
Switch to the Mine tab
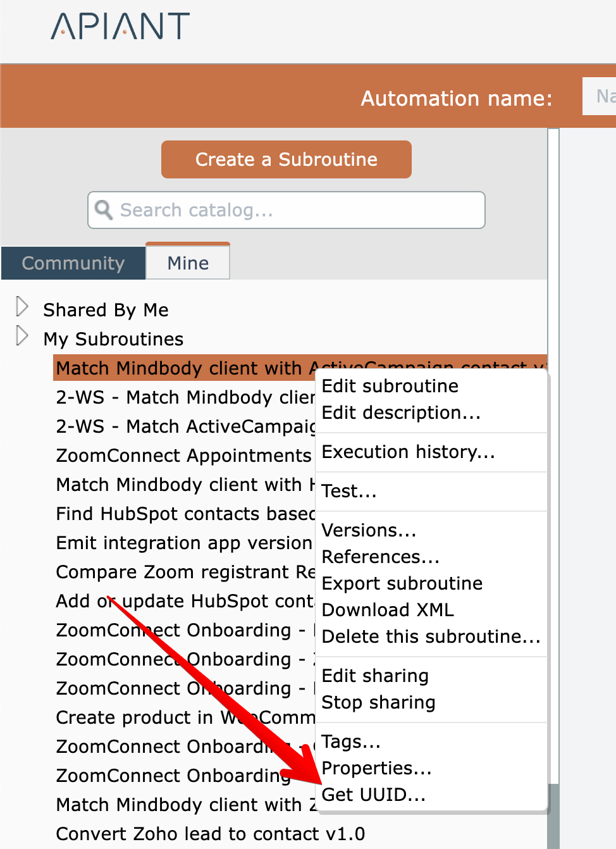click(188, 263)
